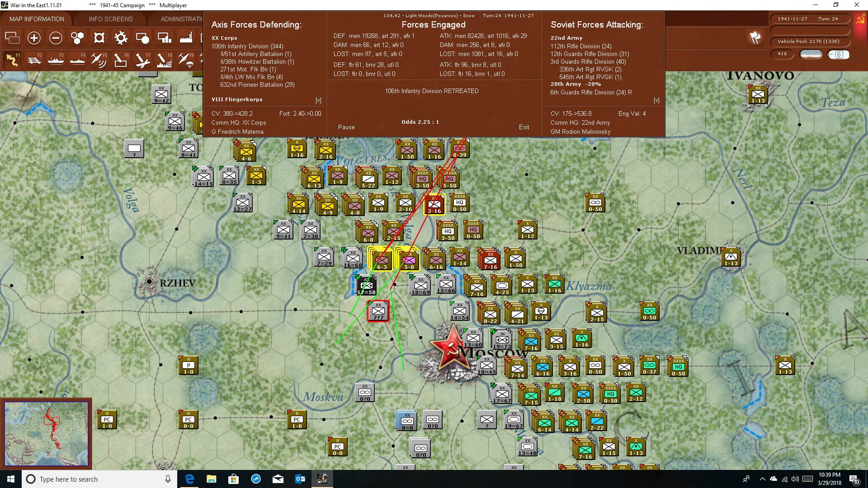Open Outlook from taskbar

point(300,479)
